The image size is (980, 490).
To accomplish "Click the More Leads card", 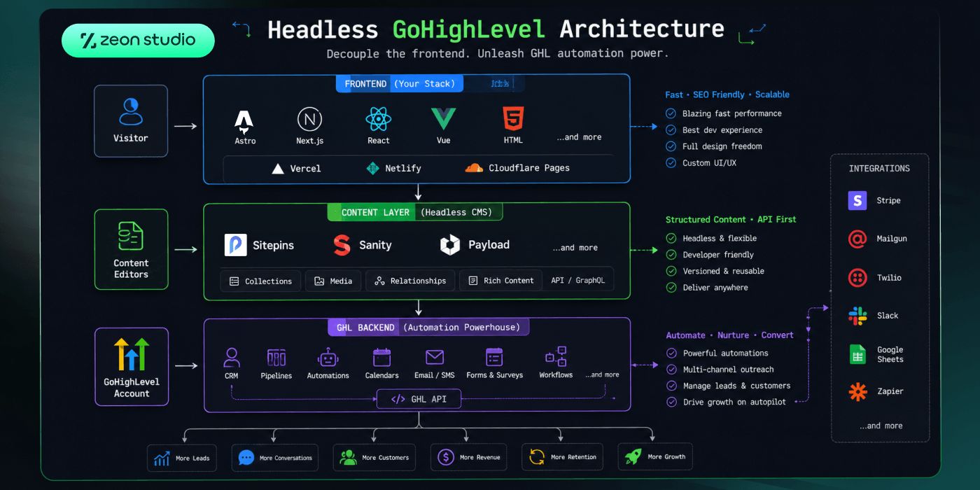I will click(x=182, y=458).
